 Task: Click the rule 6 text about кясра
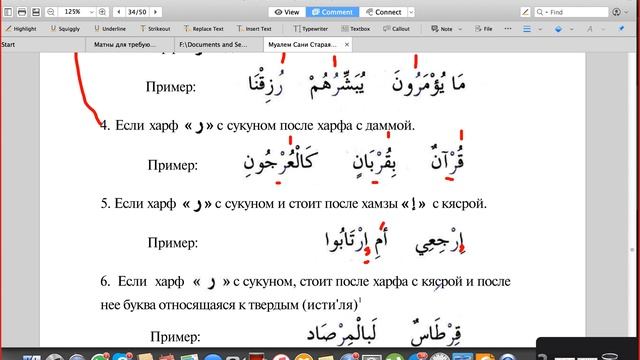[x=305, y=293]
